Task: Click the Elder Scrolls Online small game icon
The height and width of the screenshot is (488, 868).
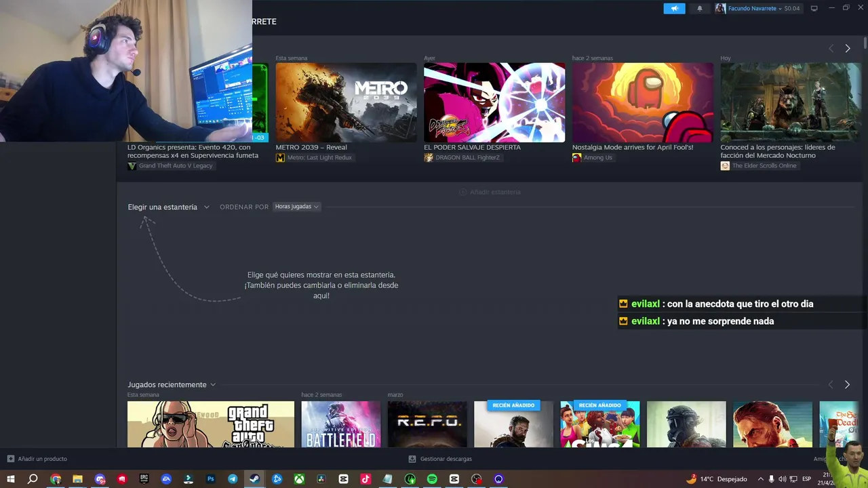Action: click(x=725, y=165)
